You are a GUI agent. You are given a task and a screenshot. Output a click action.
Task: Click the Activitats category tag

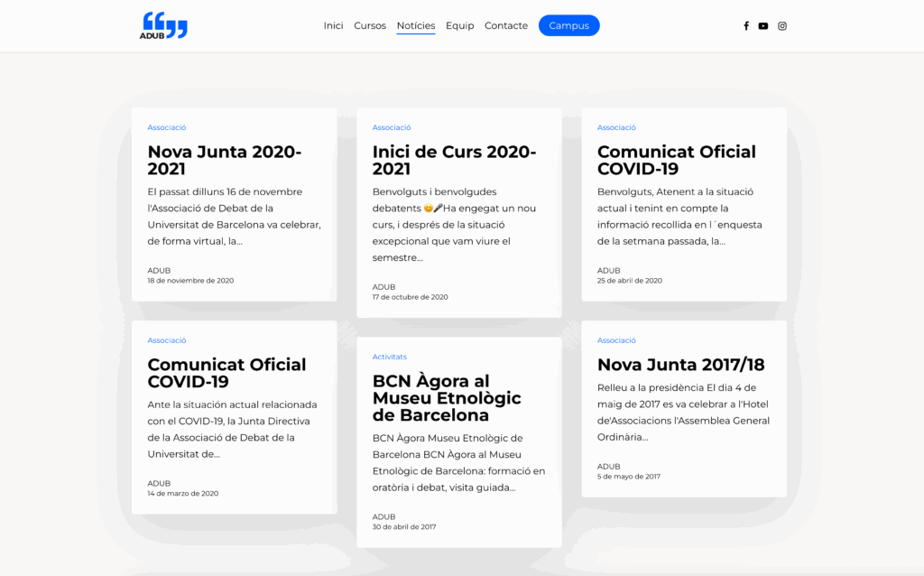coord(390,357)
